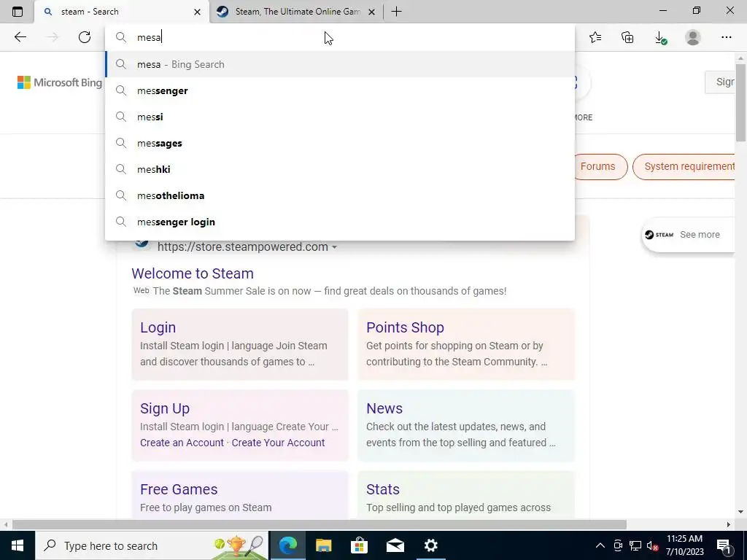Open the profile avatar icon
The height and width of the screenshot is (560, 747).
(693, 37)
